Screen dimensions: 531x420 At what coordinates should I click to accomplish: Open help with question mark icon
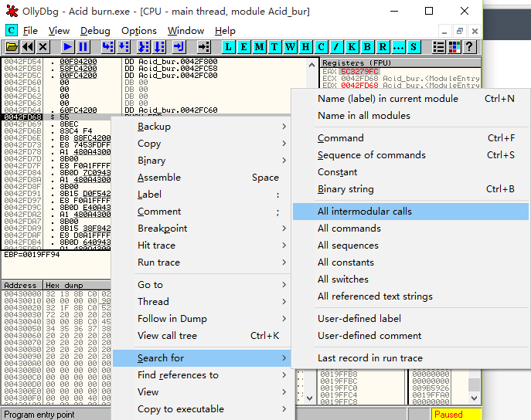tap(469, 46)
